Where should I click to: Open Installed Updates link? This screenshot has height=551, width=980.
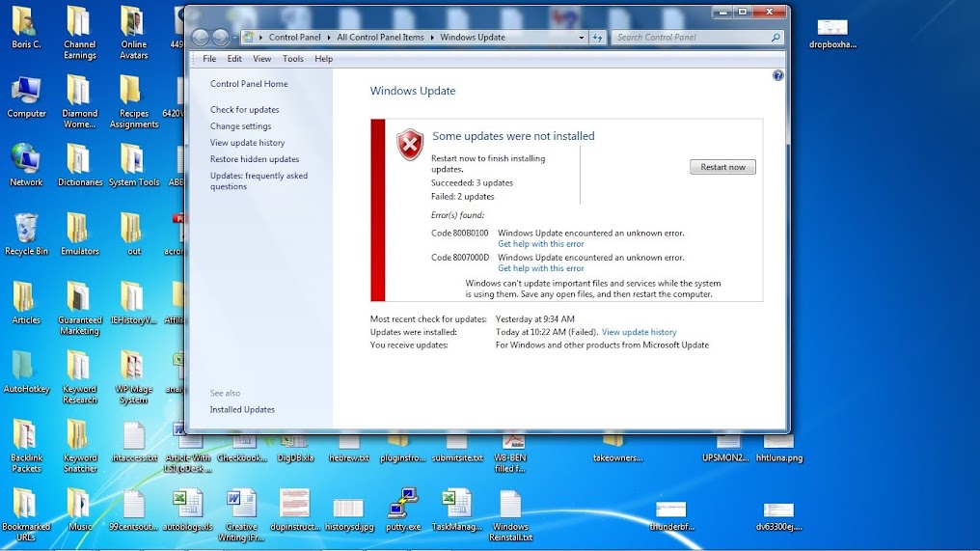coord(242,410)
